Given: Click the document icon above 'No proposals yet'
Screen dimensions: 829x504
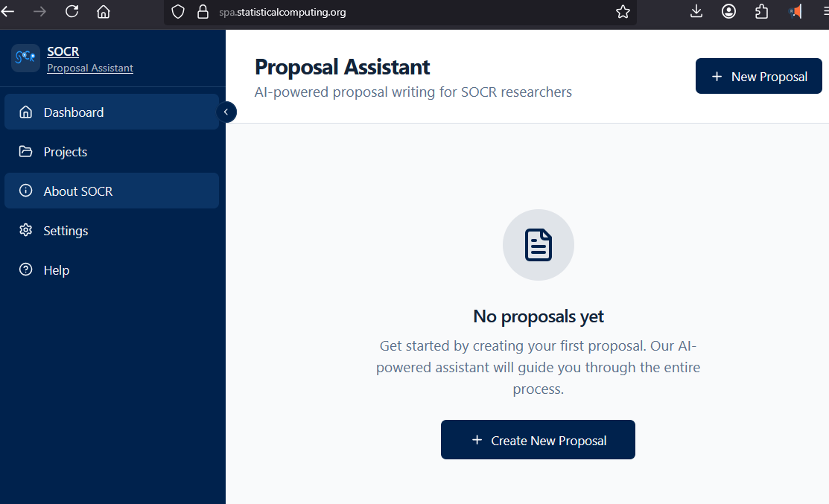Looking at the screenshot, I should point(538,244).
